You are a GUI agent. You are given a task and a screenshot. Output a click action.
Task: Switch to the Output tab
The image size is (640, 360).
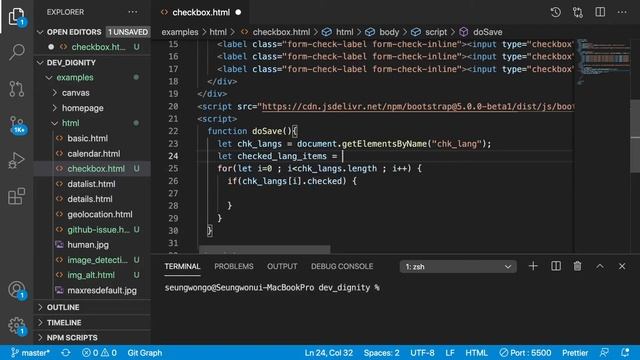282,267
